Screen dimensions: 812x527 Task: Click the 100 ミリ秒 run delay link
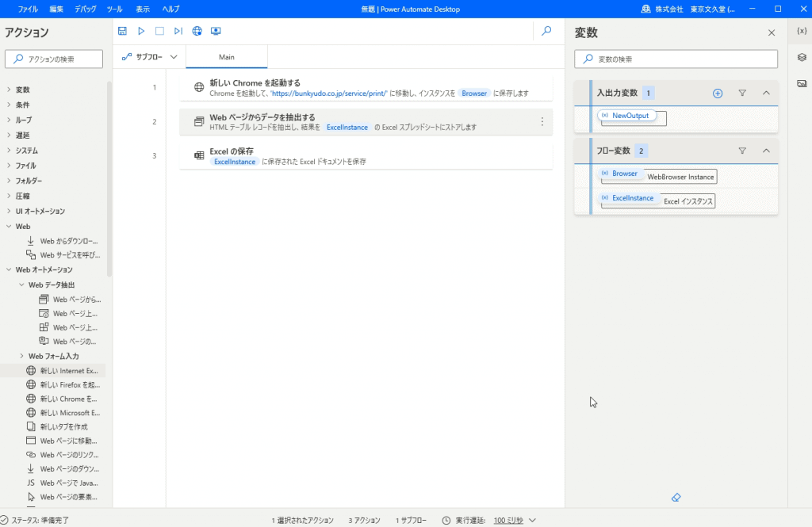(x=508, y=520)
